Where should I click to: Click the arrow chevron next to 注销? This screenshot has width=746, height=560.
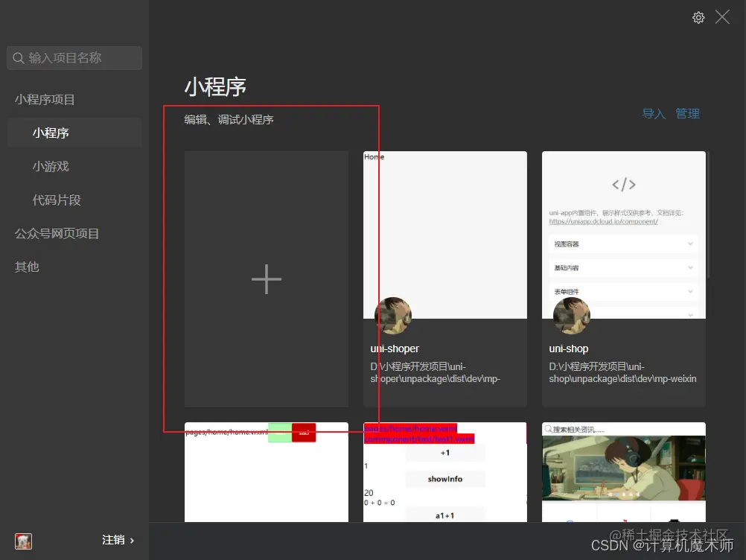click(x=131, y=541)
